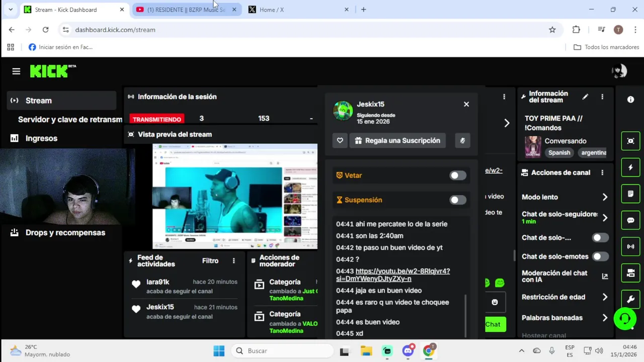Click the info icon in the right sidebar
The width and height of the screenshot is (644, 362).
[x=630, y=100]
